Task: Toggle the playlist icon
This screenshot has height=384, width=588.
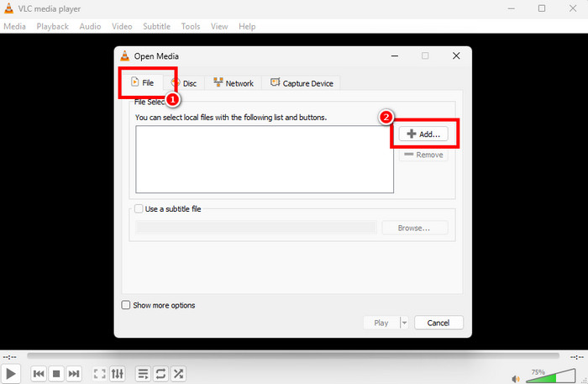Action: pos(143,374)
